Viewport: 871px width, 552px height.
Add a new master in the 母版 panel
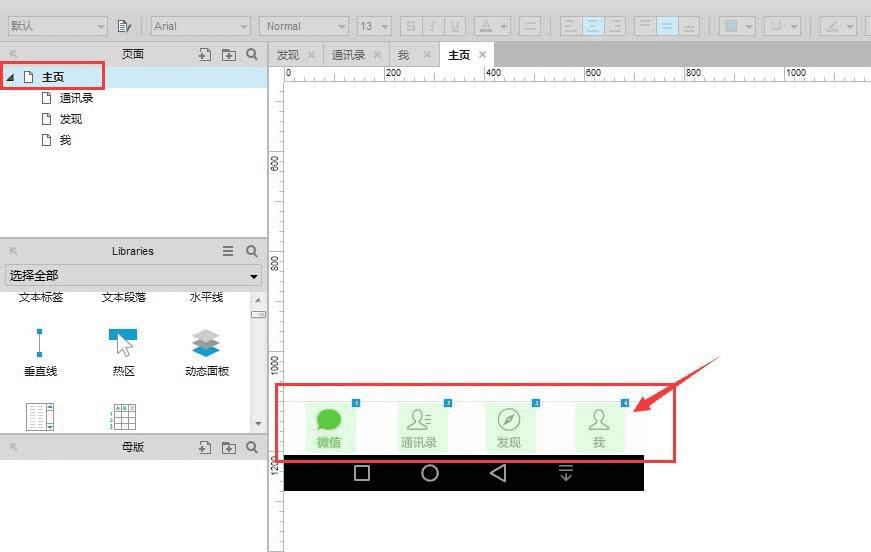tap(204, 448)
